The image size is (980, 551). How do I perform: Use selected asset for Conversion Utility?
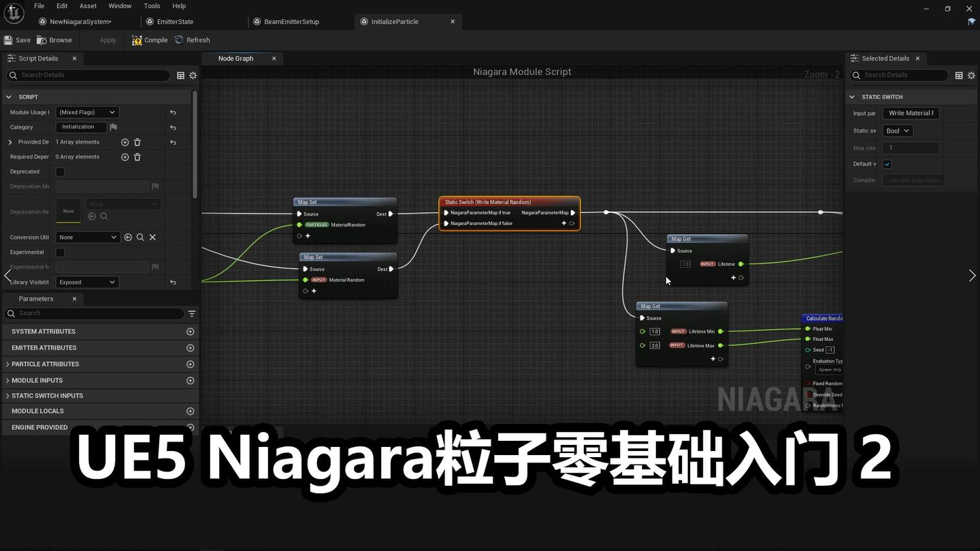point(128,237)
